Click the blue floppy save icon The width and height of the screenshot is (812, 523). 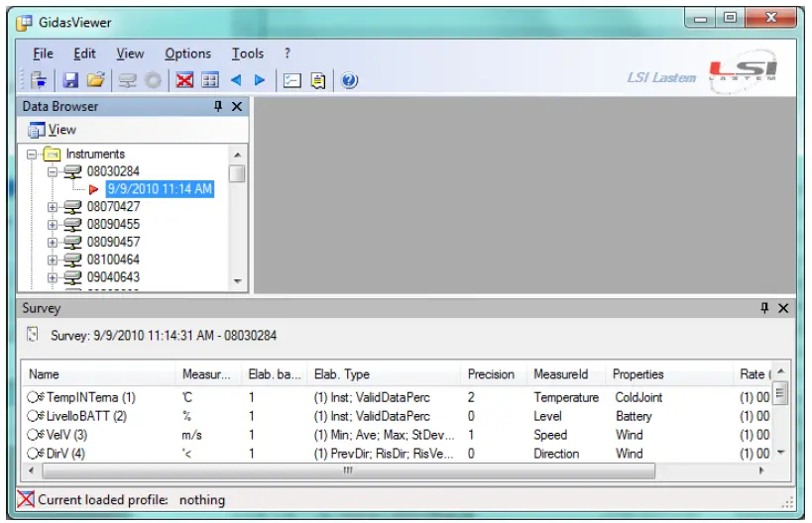[x=70, y=80]
